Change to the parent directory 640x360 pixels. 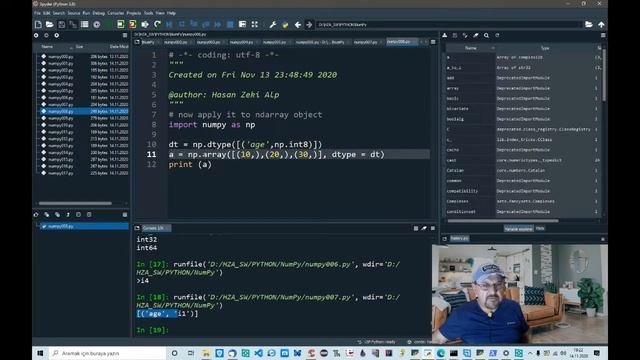click(x=601, y=24)
